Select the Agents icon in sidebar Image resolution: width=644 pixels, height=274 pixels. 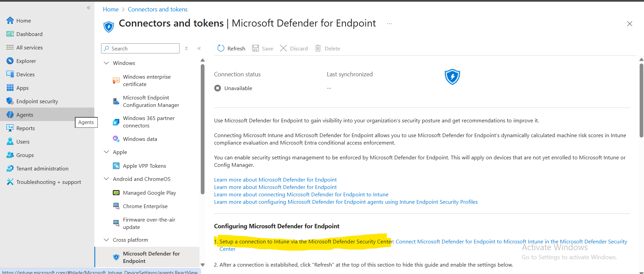[x=10, y=115]
